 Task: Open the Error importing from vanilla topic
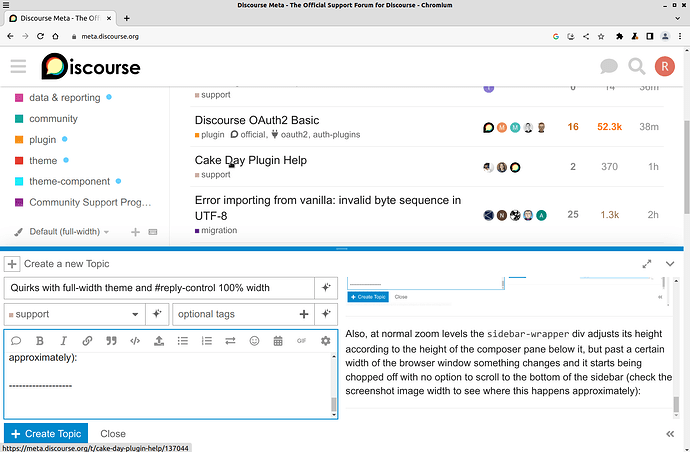(328, 208)
